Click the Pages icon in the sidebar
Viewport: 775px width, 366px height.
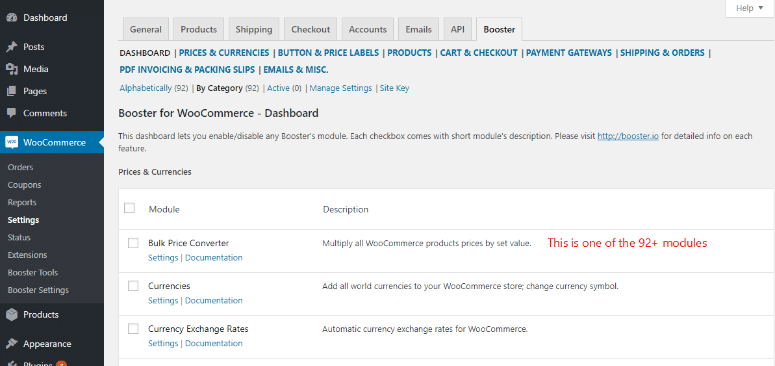[12, 91]
